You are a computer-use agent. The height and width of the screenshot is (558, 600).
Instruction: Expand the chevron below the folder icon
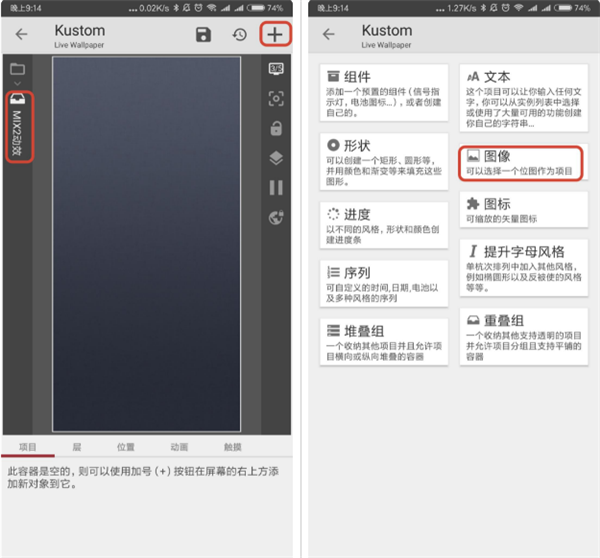click(17, 83)
